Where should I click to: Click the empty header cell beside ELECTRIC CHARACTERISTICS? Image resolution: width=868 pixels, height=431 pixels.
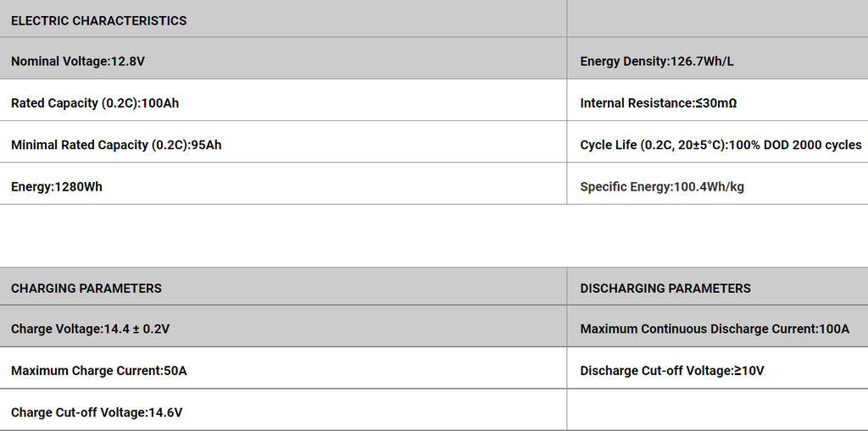click(717, 19)
